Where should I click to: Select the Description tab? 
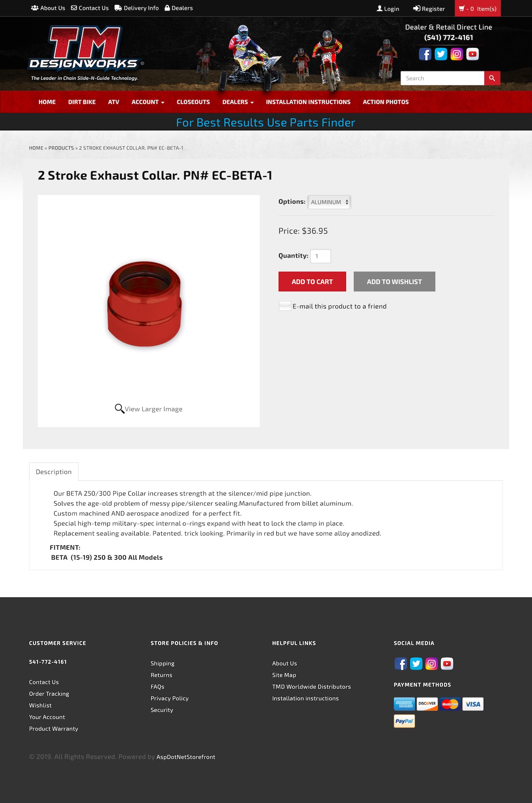[54, 472]
